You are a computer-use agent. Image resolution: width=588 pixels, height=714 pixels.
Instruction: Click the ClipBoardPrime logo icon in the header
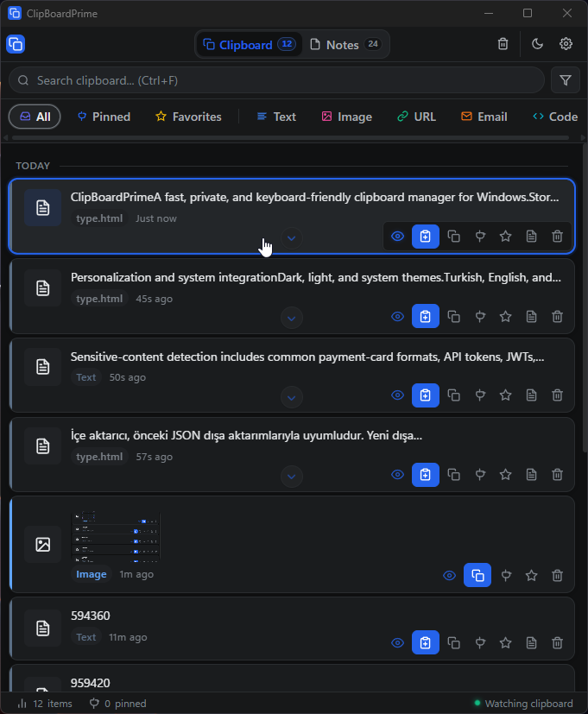click(16, 44)
